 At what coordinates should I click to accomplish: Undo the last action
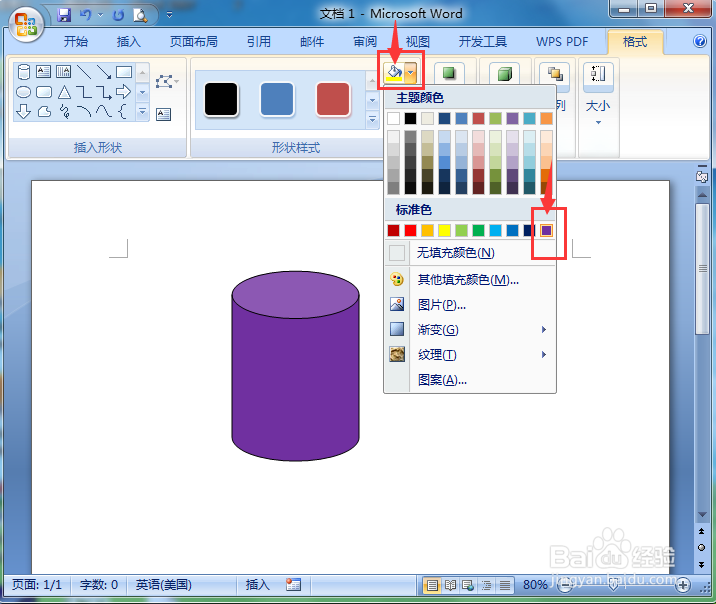coord(85,16)
